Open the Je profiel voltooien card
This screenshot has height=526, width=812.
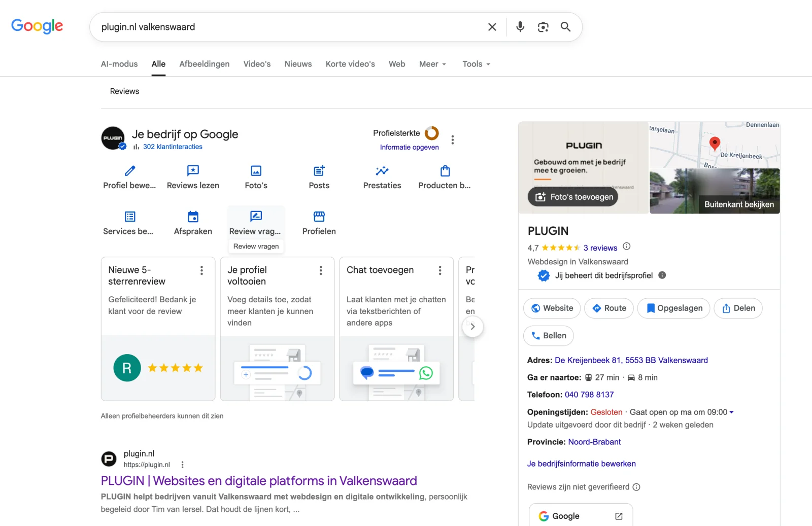pyautogui.click(x=277, y=329)
